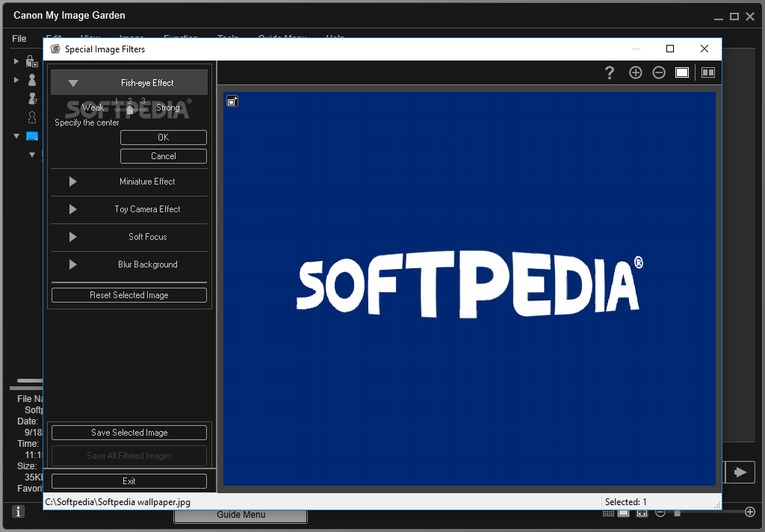The height and width of the screenshot is (532, 765).
Task: Click the Fish-eye strength slider handle
Action: click(x=130, y=110)
